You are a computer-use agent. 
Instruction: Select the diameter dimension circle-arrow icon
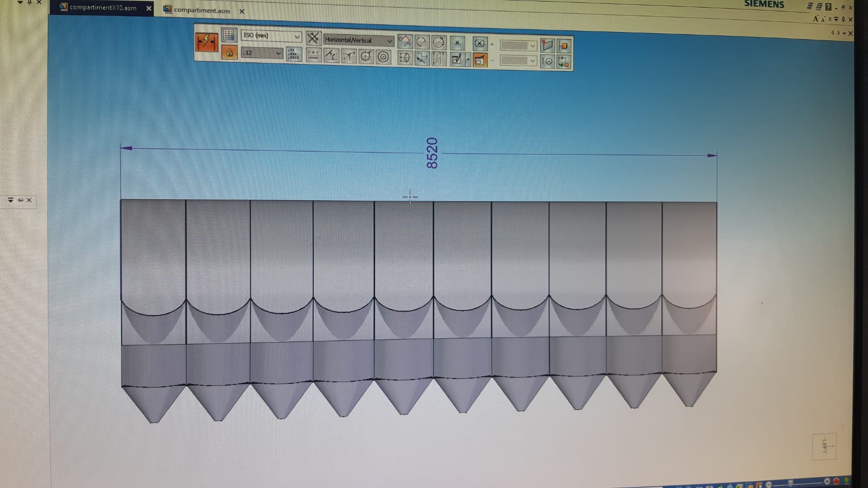click(x=366, y=56)
